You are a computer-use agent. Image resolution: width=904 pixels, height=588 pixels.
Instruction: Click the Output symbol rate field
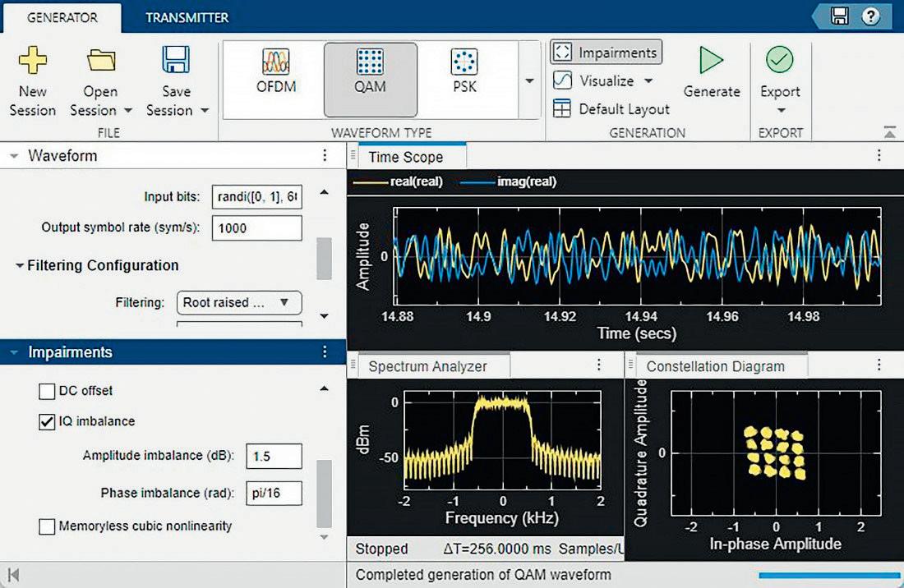click(256, 228)
